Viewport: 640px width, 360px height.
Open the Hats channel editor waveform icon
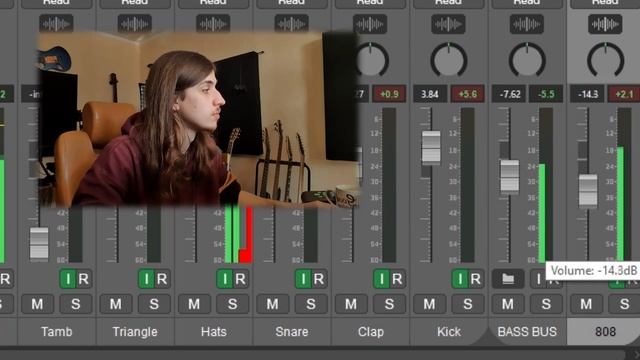[x=213, y=24]
